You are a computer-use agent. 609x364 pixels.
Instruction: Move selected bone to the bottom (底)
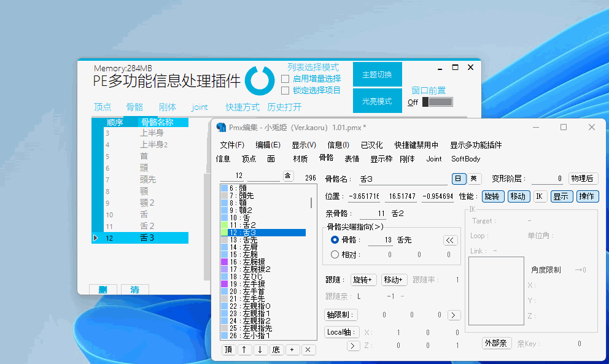(276, 349)
